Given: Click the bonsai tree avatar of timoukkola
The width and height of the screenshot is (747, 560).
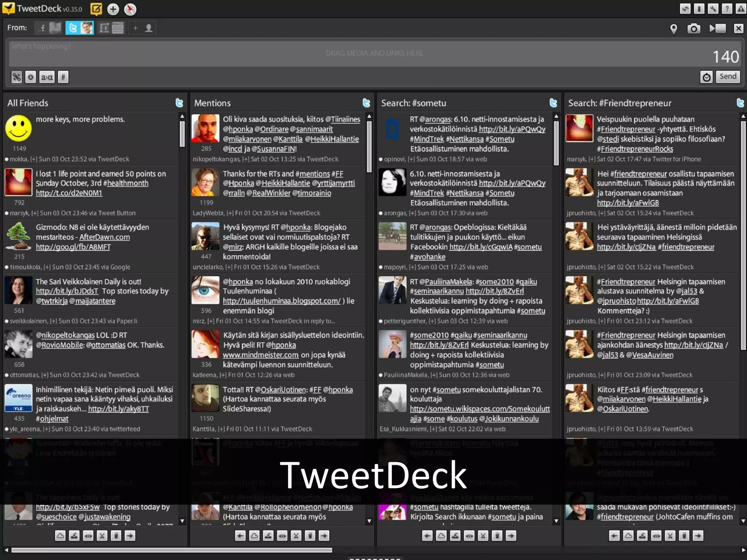Looking at the screenshot, I should [x=18, y=236].
